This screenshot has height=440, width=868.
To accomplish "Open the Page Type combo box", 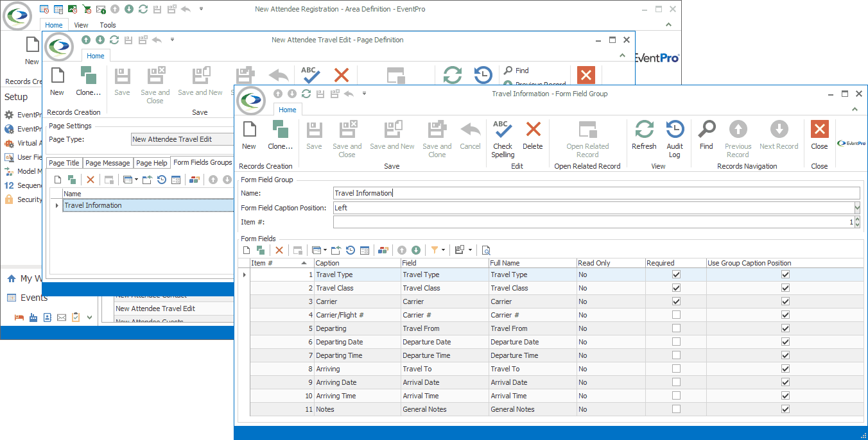I will click(182, 139).
